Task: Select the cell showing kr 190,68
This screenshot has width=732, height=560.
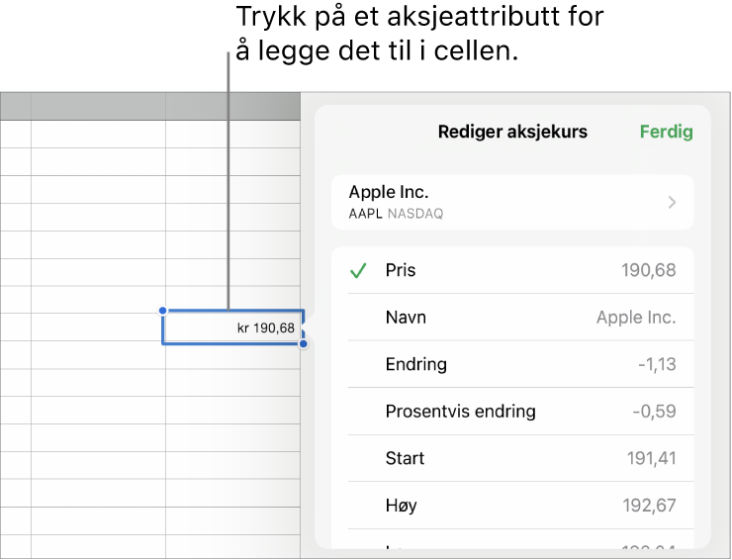Action: (x=232, y=327)
